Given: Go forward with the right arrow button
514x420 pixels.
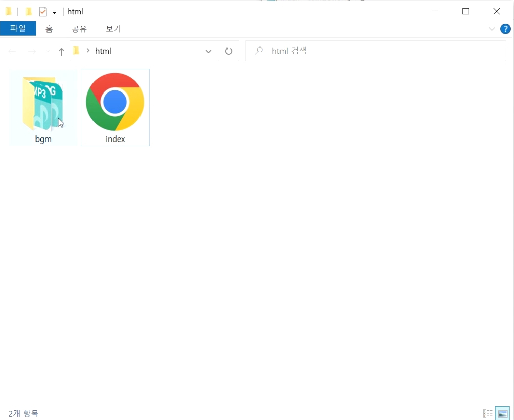Looking at the screenshot, I should click(32, 51).
